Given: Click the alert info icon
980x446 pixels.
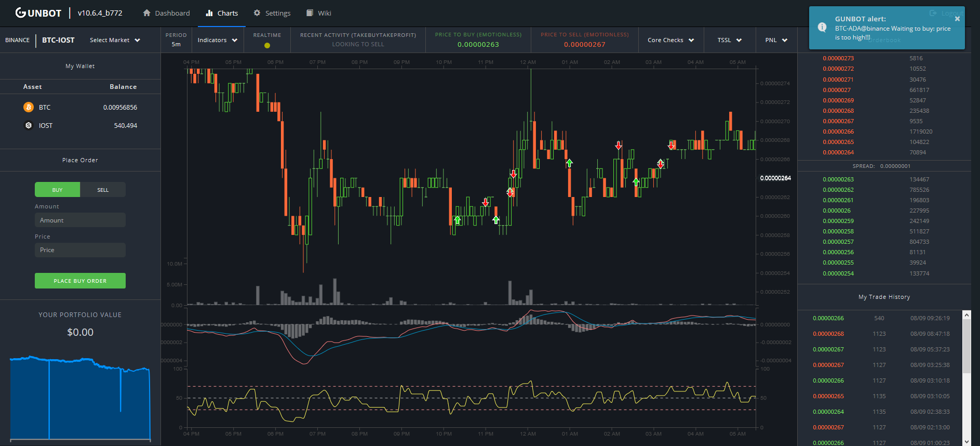Looking at the screenshot, I should 822,28.
